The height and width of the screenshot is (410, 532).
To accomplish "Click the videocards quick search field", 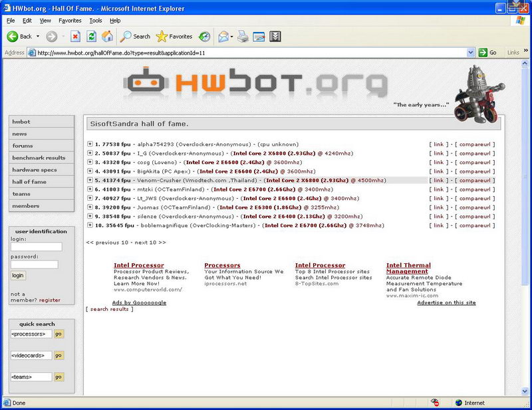I will click(x=31, y=356).
